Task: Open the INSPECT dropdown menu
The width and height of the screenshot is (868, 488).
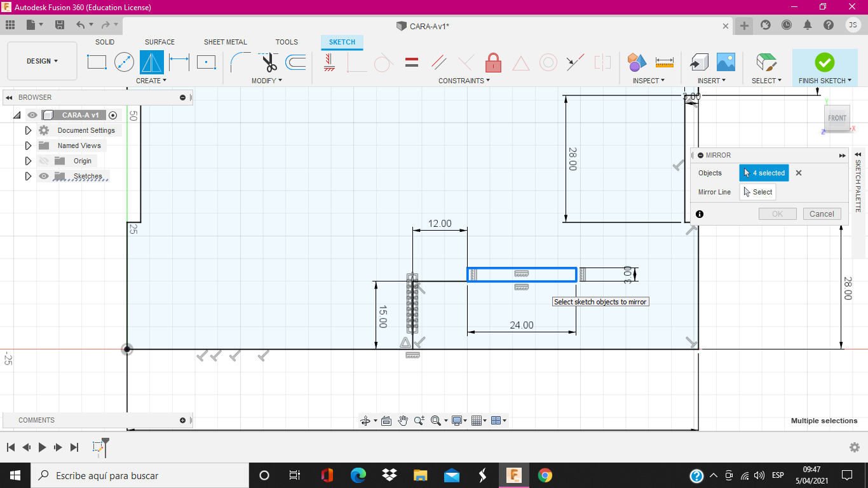Action: click(649, 81)
